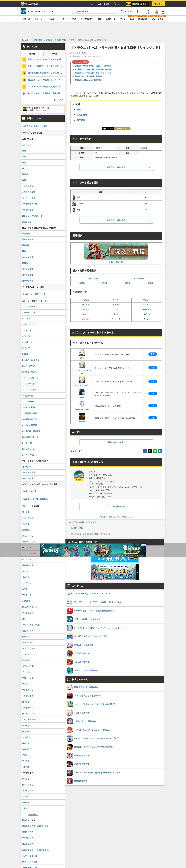Screen dimensions: 186x868
Task: Open キャラ in the top navigation
Action: pos(65,19)
